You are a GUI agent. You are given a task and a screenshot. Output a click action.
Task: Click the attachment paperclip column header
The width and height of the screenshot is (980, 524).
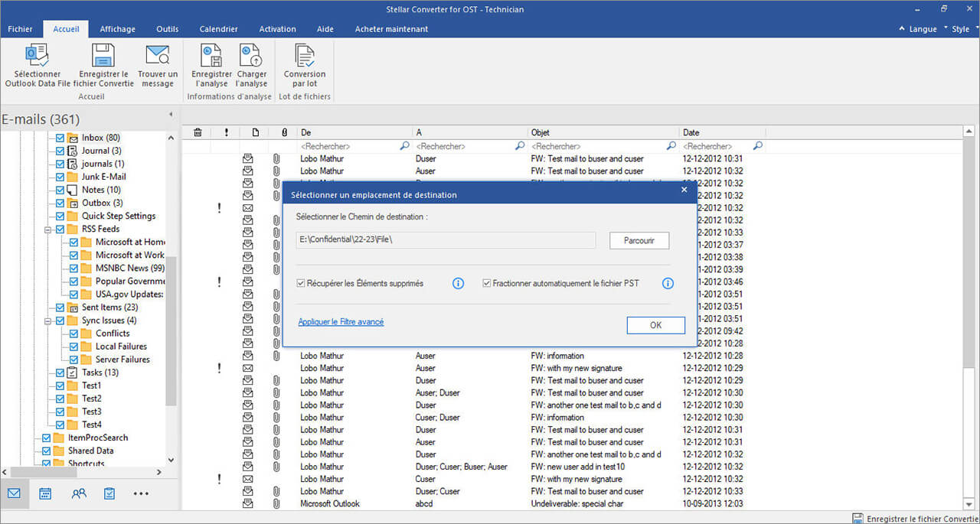284,132
